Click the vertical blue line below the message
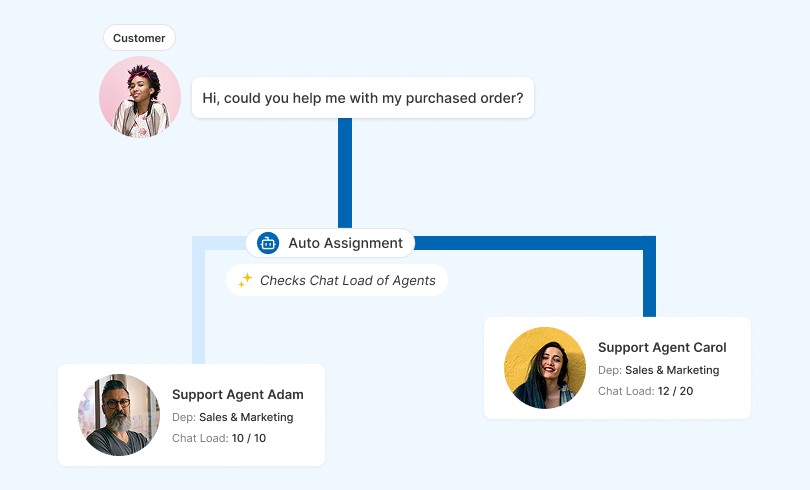Screen dimensions: 810x490 click(x=345, y=173)
